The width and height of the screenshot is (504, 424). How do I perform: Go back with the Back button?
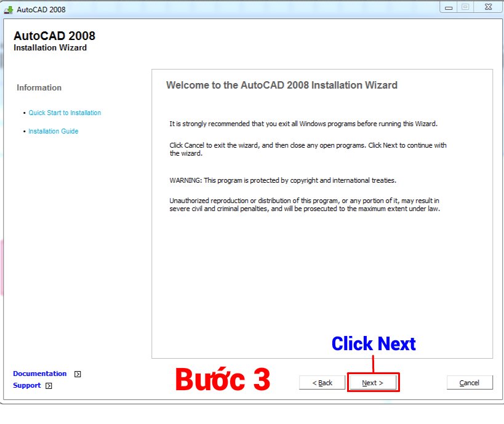point(322,383)
